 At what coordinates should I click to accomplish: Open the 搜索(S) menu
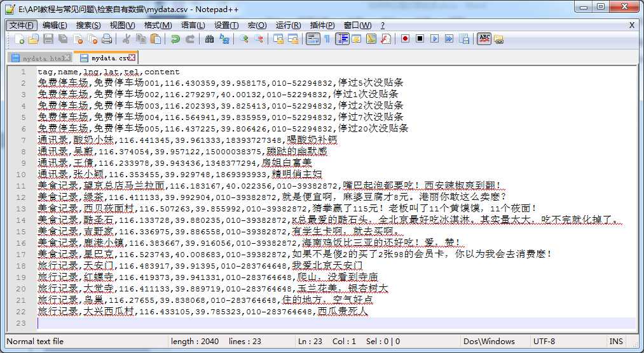[x=88, y=25]
